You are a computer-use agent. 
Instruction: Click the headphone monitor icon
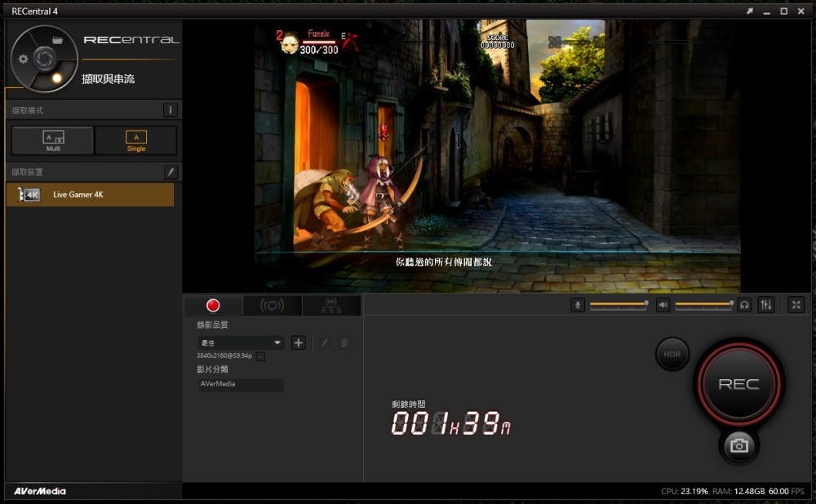[x=744, y=304]
